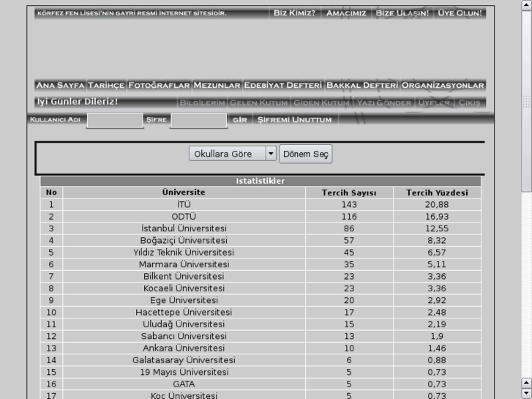Viewport: 532px width, 399px height.
Task: Click Şifremi Unuttum link
Action: coord(294,119)
